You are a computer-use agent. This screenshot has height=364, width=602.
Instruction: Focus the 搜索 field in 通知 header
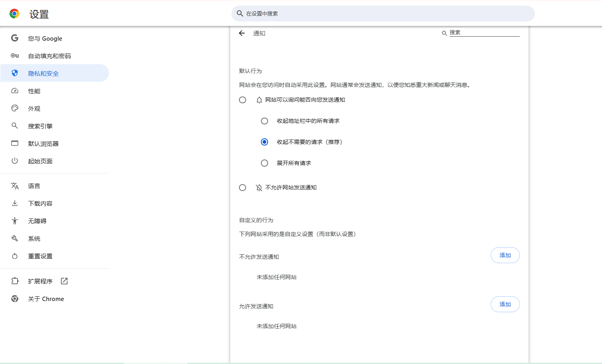click(x=484, y=33)
